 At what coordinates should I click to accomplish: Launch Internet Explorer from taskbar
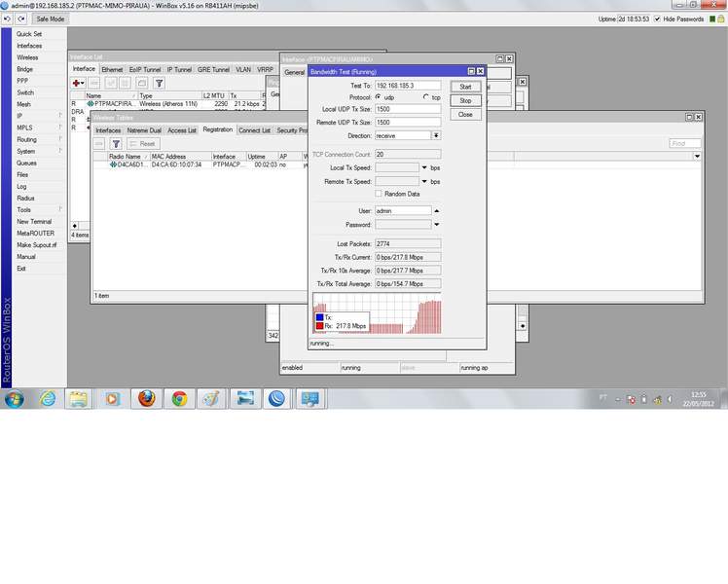(48, 399)
